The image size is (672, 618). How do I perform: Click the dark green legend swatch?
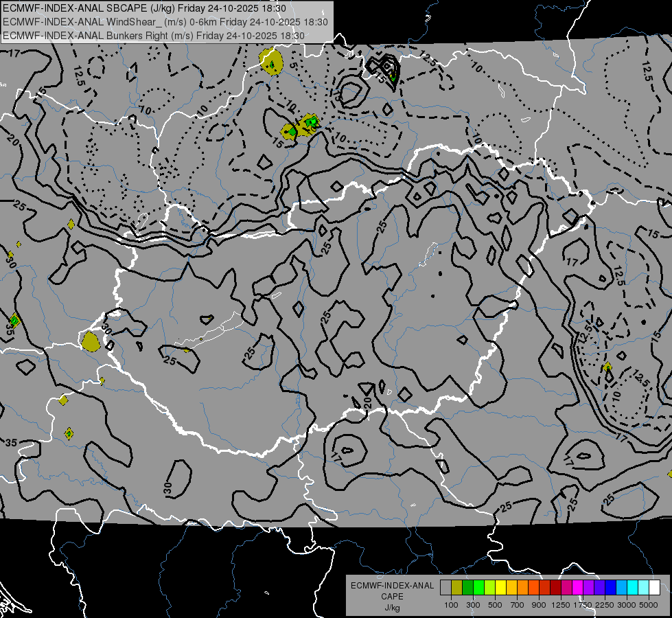[x=467, y=588]
